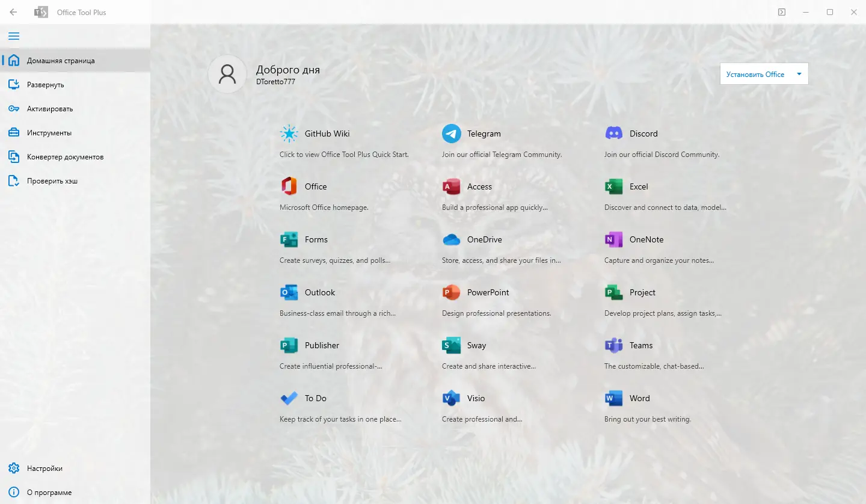Screen dimensions: 866x504
Task: Open the Publisher icon
Action: 289,345
